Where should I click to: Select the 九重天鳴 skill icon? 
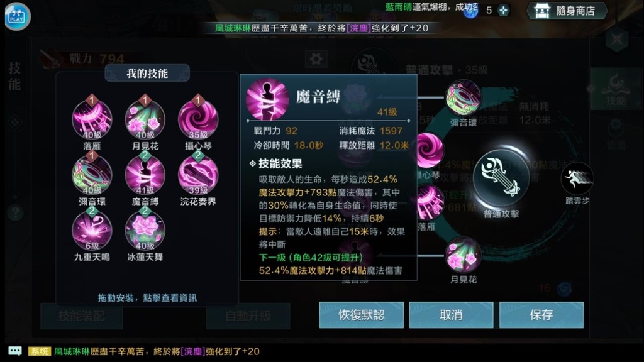click(x=92, y=230)
